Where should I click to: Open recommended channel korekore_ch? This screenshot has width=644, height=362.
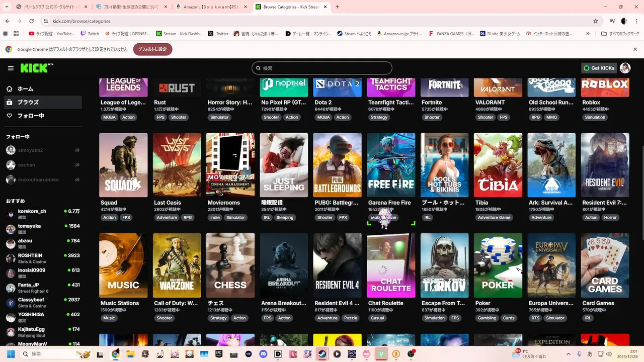(x=43, y=214)
